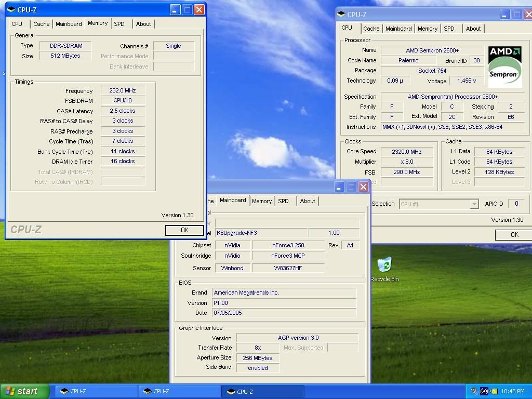Image resolution: width=532 pixels, height=399 pixels.
Task: Select SPD tab in middle window
Action: (283, 201)
